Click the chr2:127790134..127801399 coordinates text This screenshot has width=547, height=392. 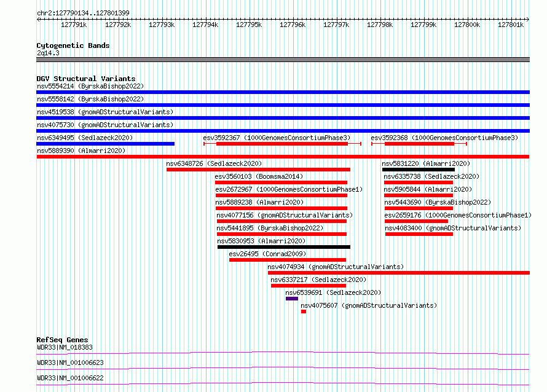coord(83,13)
